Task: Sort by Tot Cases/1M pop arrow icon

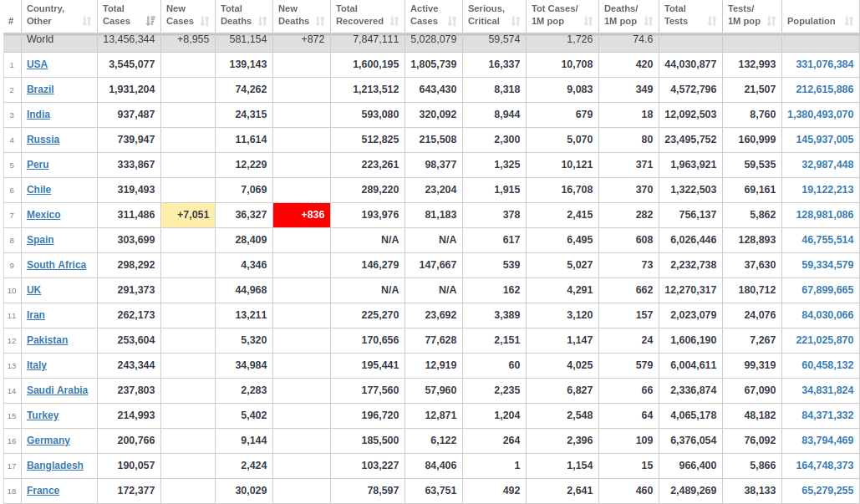Action: coord(588,22)
